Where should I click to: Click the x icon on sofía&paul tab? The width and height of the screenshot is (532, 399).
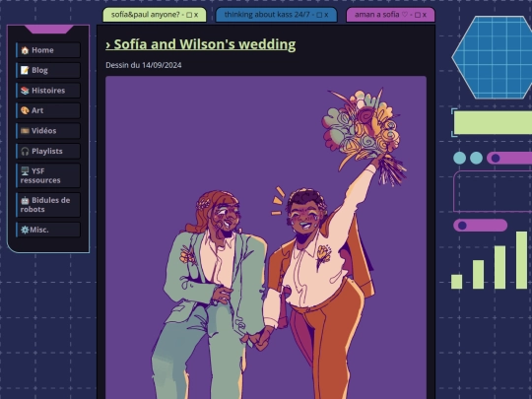click(196, 15)
